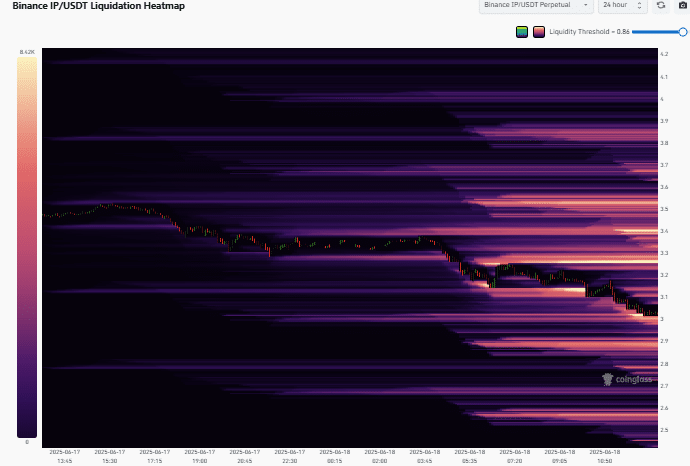Click the 2025-06-18 10:50 time axis label

(605, 456)
